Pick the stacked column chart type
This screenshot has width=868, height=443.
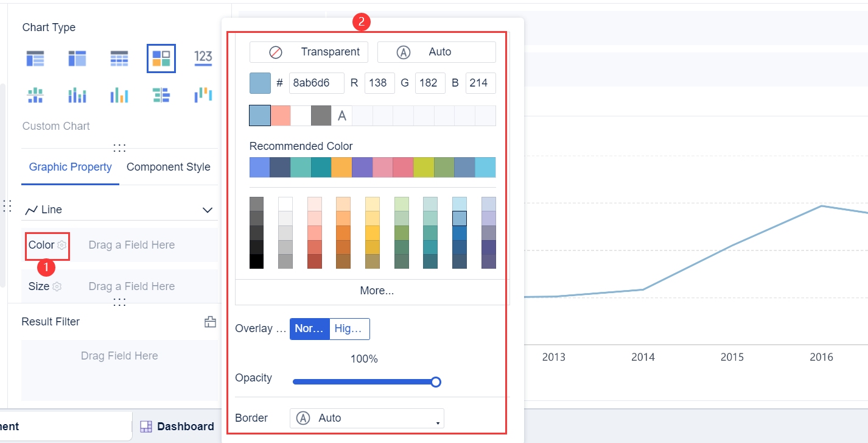(x=35, y=95)
